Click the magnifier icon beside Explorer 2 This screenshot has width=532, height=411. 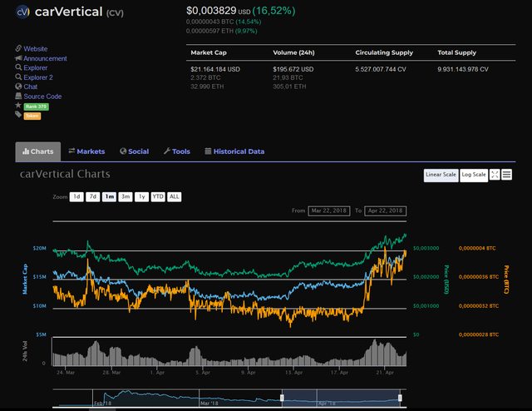pyautogui.click(x=18, y=77)
